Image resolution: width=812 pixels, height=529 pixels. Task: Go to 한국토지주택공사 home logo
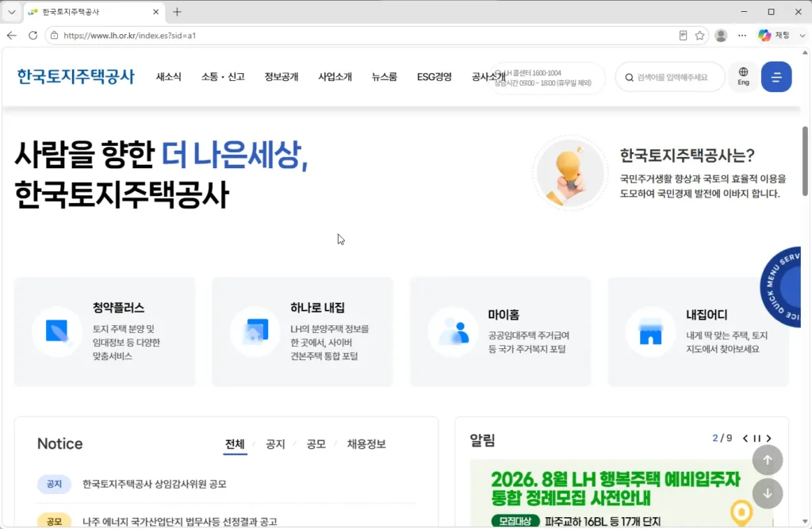coord(75,77)
